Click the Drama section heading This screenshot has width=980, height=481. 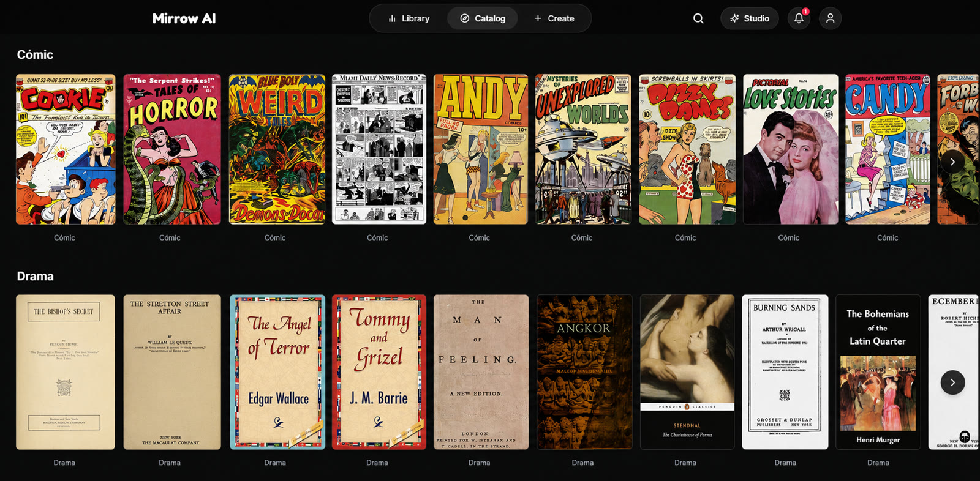click(35, 276)
